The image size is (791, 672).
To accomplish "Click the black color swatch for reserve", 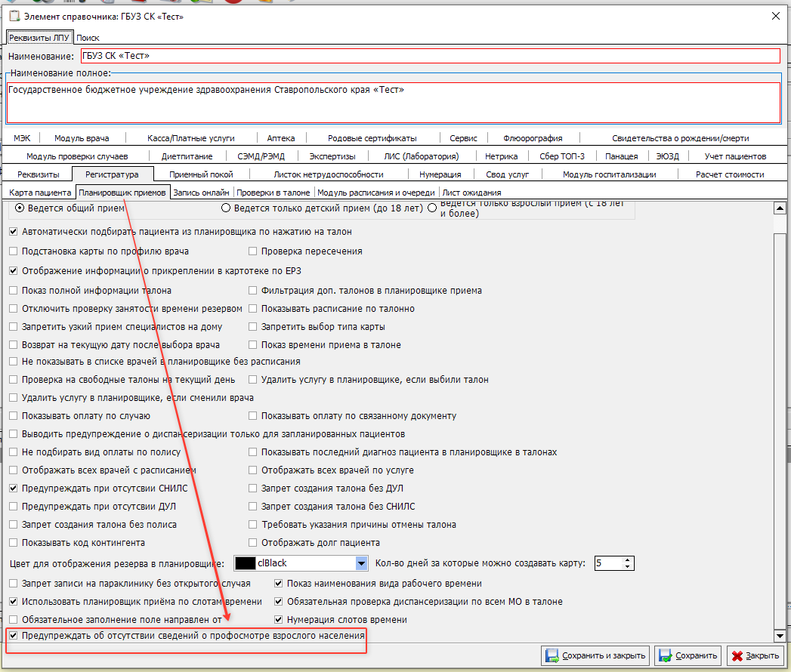I will click(x=246, y=563).
